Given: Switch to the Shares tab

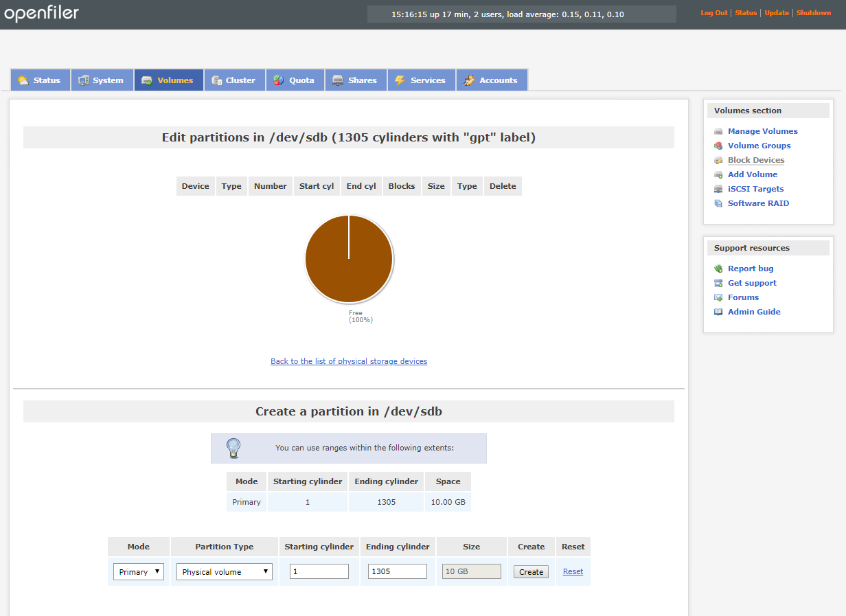Looking at the screenshot, I should [x=356, y=80].
